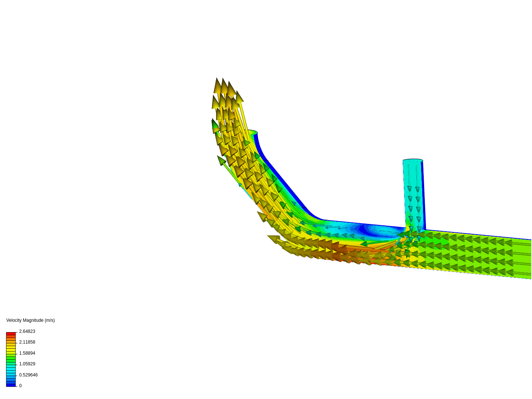Screen dimensions: 532x399
Task: Click the legend minimum value 0
Action: click(x=20, y=386)
